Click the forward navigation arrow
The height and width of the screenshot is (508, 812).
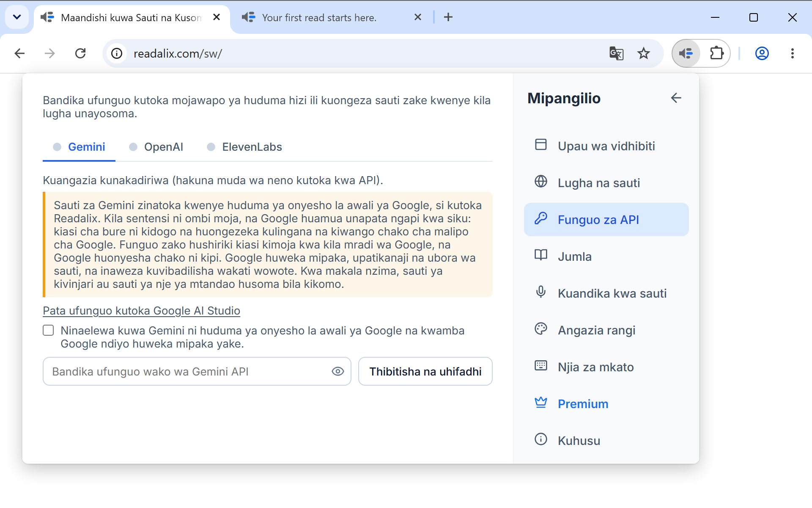[50, 53]
